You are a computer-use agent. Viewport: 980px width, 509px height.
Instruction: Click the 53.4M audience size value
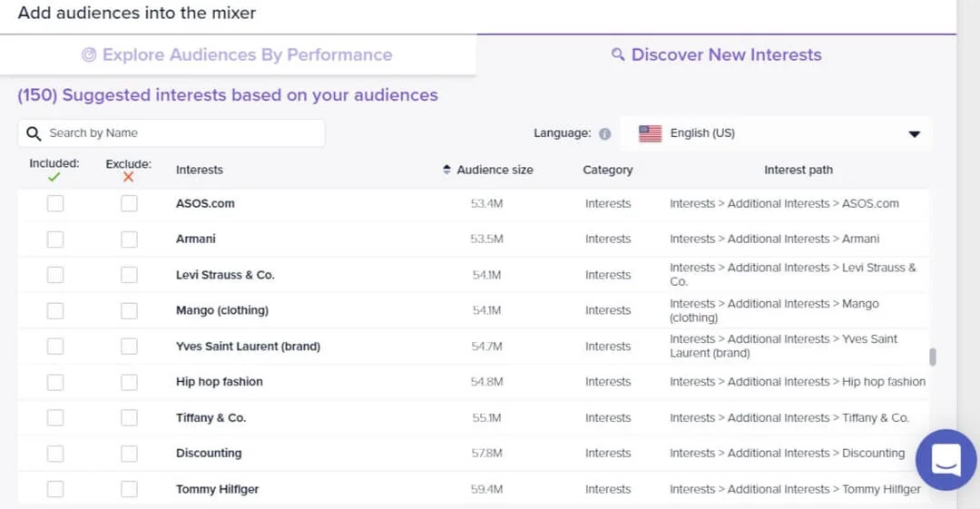[x=486, y=203]
